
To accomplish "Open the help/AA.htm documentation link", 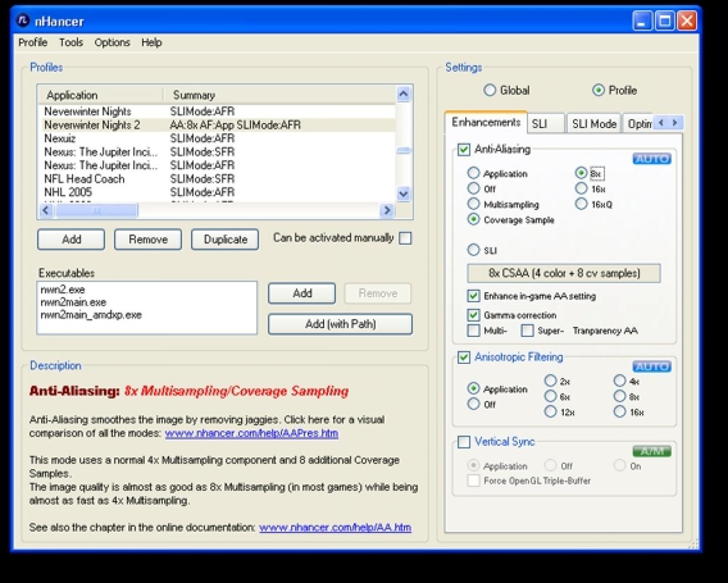I will pyautogui.click(x=335, y=528).
